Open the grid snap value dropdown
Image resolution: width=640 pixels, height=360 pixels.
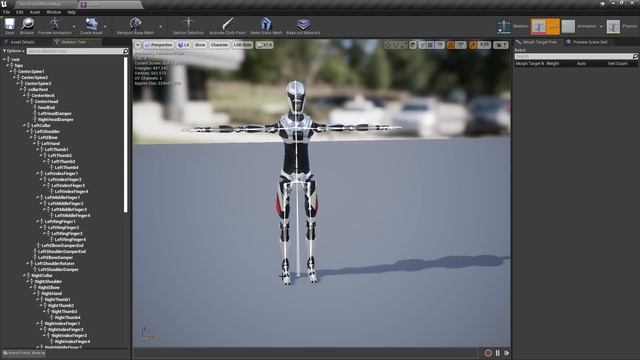click(440, 45)
